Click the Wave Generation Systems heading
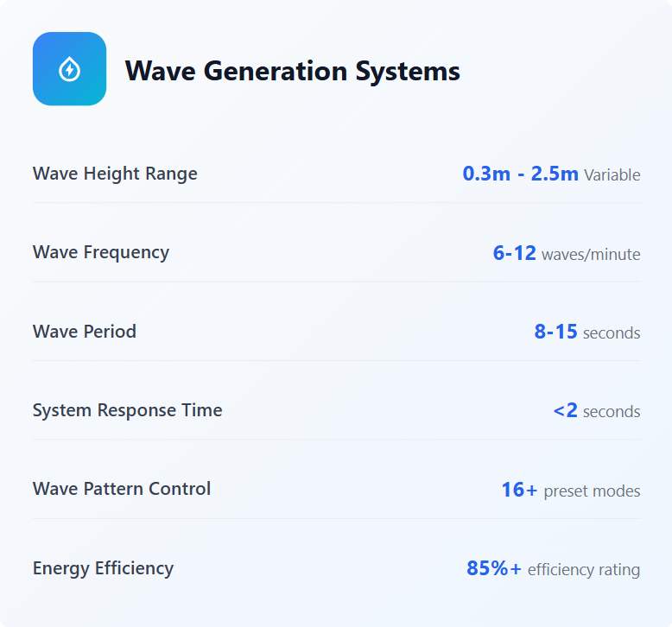This screenshot has width=672, height=627. pos(292,71)
